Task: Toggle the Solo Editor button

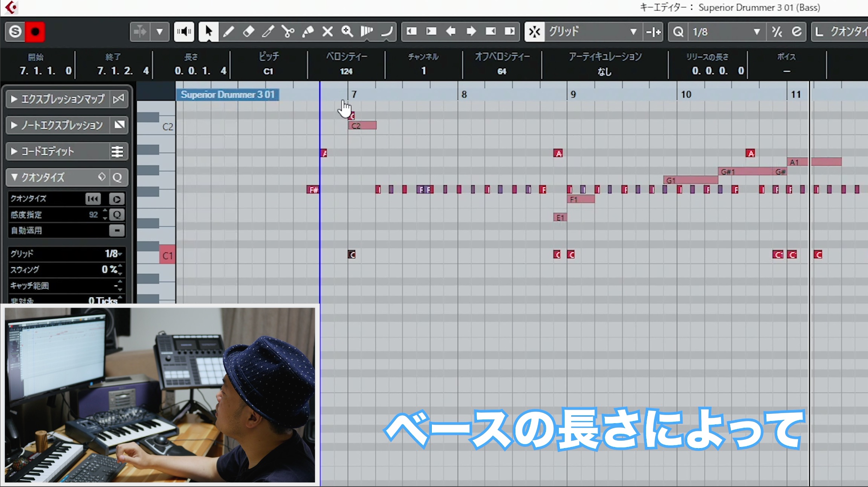Action: point(15,32)
